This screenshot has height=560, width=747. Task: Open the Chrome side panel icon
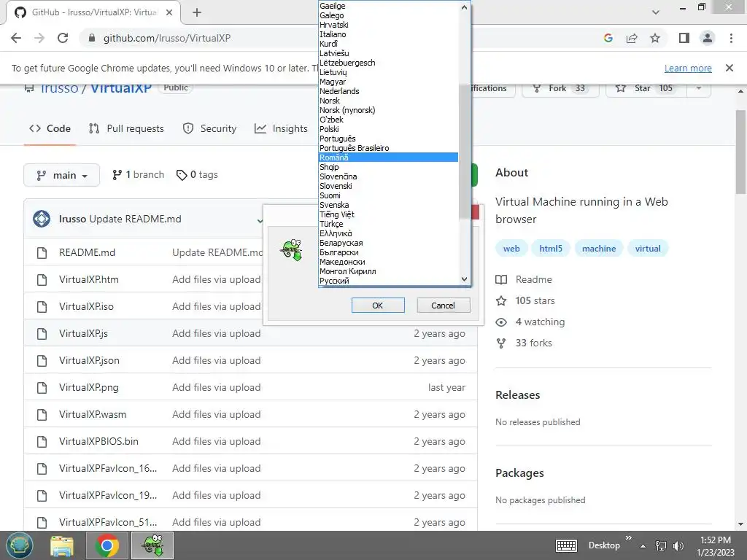[x=684, y=38]
